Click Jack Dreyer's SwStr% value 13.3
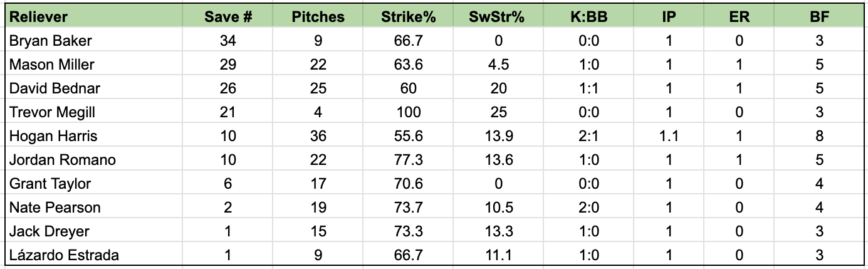The image size is (868, 269). pyautogui.click(x=498, y=231)
